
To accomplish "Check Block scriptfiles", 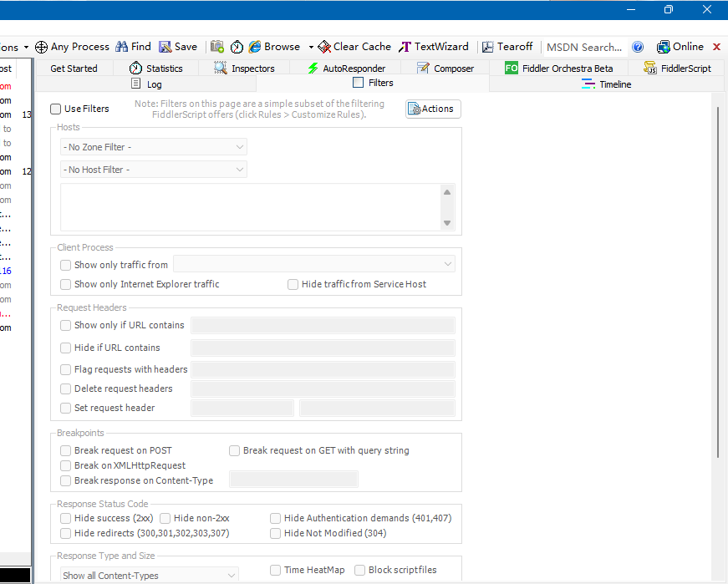I will [x=360, y=570].
